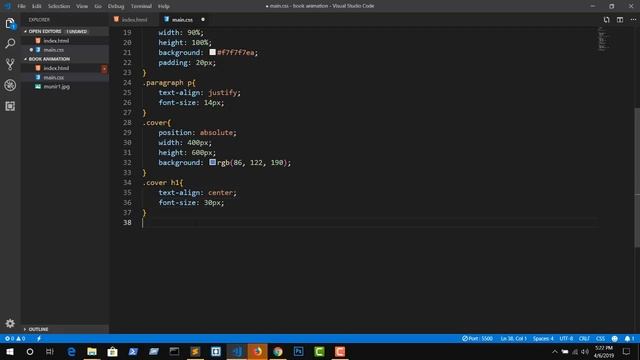Click the feedback smiley in status bar

click(x=615, y=338)
